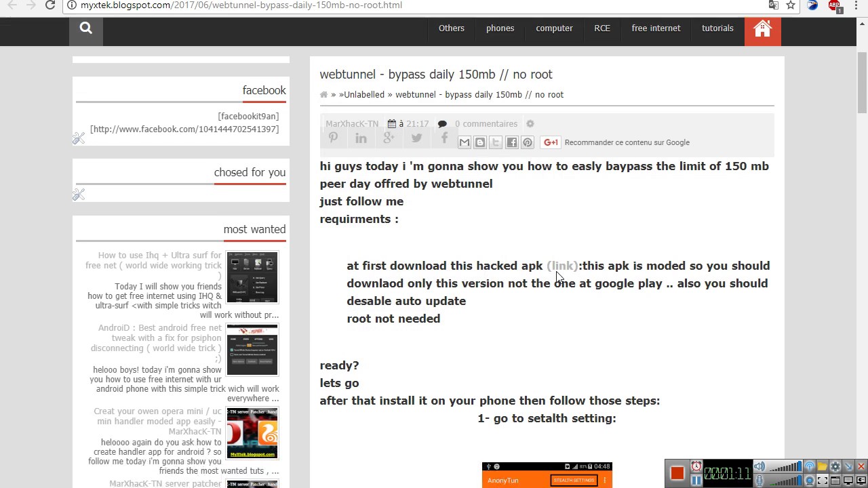Open the post settings gear icon
The image size is (868, 488).
[x=530, y=124]
